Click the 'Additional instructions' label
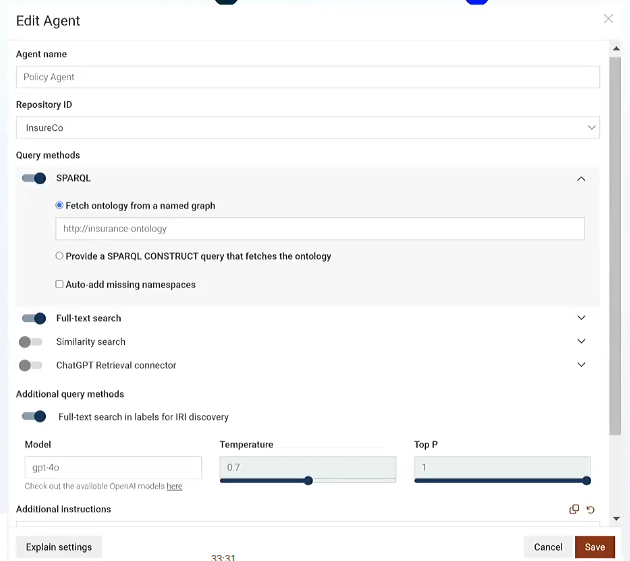This screenshot has height=561, width=630. click(x=63, y=509)
